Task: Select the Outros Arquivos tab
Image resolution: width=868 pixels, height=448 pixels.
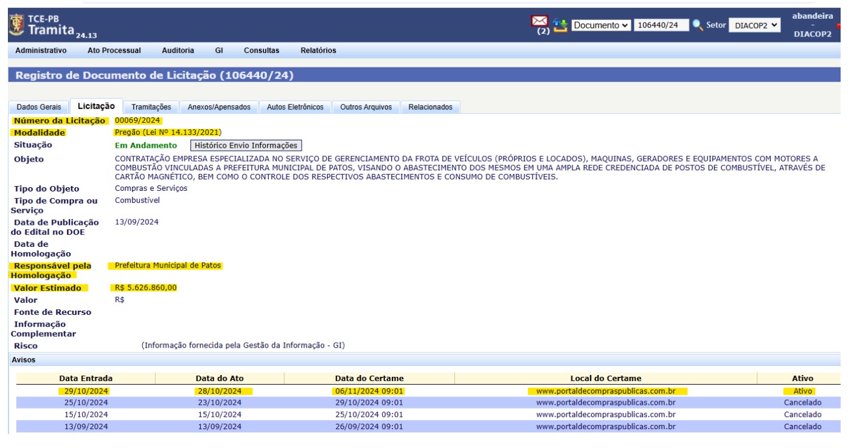Action: (366, 107)
